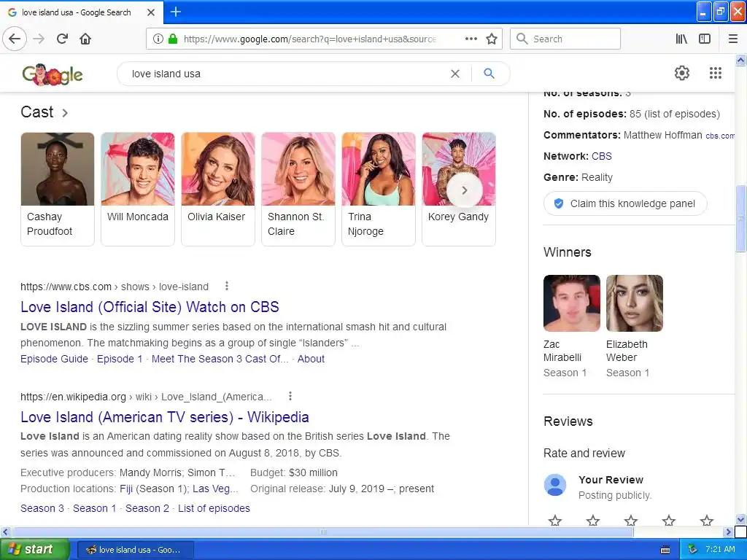This screenshot has width=747, height=560.
Task: Clear the Google search query with X
Action: [x=455, y=74]
